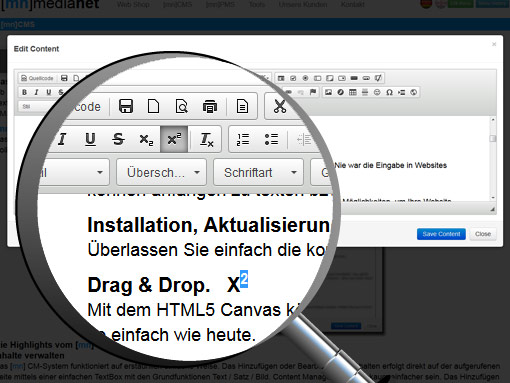Viewport: 510px width, 383px height.
Task: Open the Schriftart font dropdown
Action: [258, 172]
